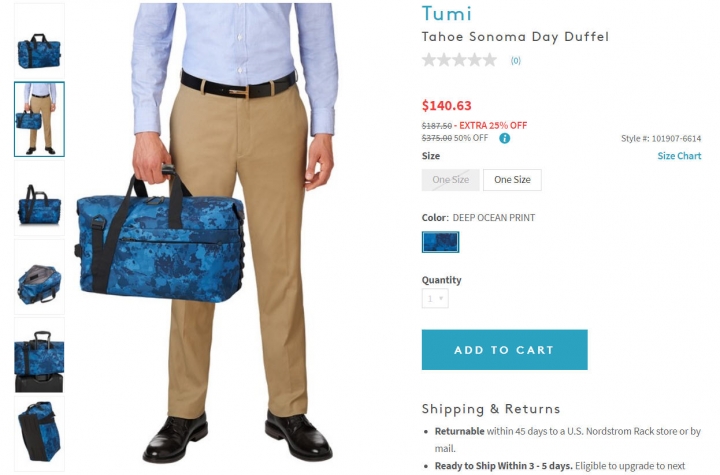Select the crossed-out One Size option
Viewport: 720px width, 475px height.
tap(450, 180)
